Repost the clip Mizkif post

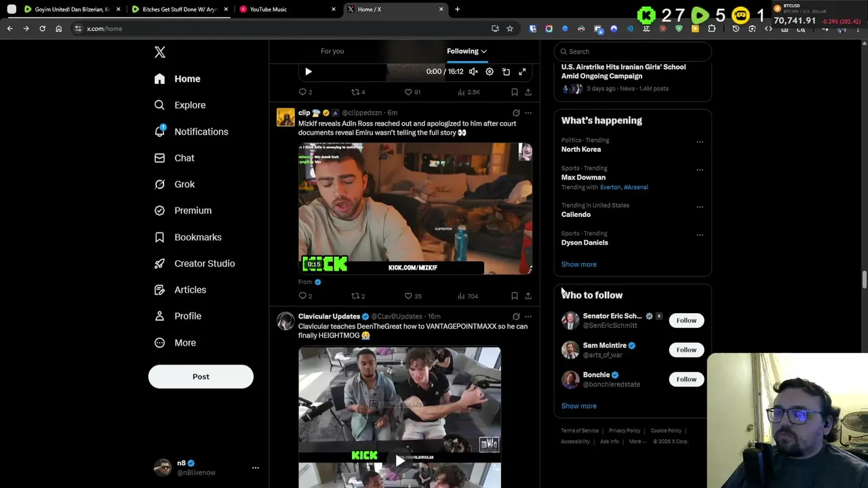(358, 296)
